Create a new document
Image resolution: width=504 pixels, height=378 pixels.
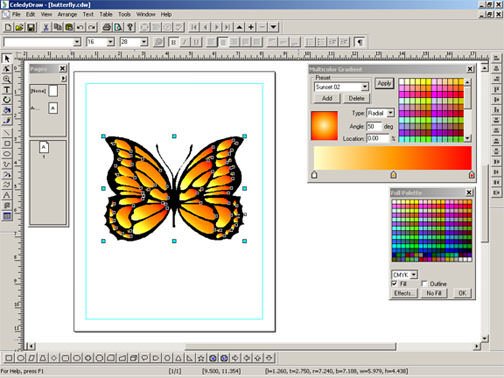coord(8,27)
